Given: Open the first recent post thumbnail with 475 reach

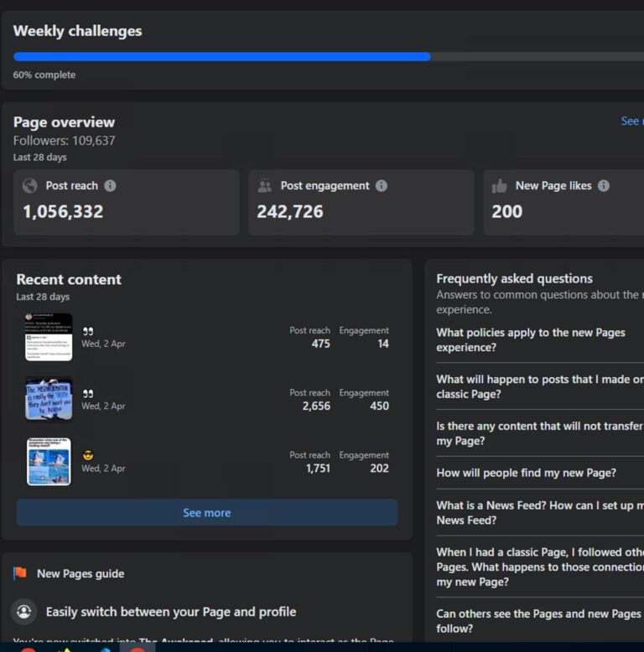Looking at the screenshot, I should click(49, 337).
